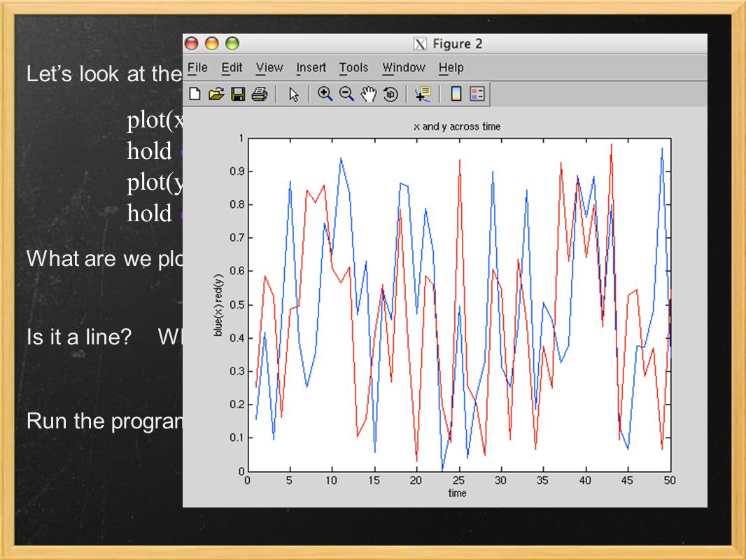Screen dimensions: 746x560
Task: Click the x-axis label 'time'
Action: coord(457,493)
